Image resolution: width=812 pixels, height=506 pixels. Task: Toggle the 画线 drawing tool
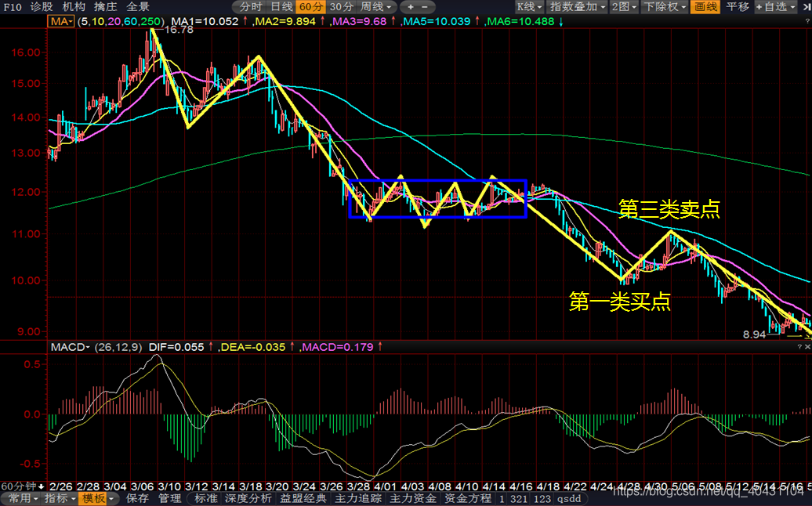(x=705, y=7)
